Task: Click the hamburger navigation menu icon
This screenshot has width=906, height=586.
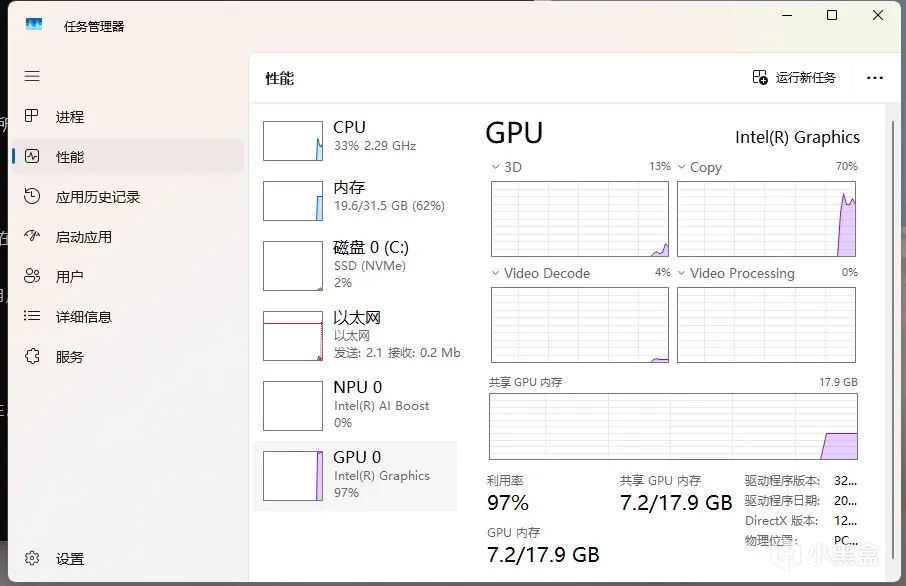Action: [32, 77]
